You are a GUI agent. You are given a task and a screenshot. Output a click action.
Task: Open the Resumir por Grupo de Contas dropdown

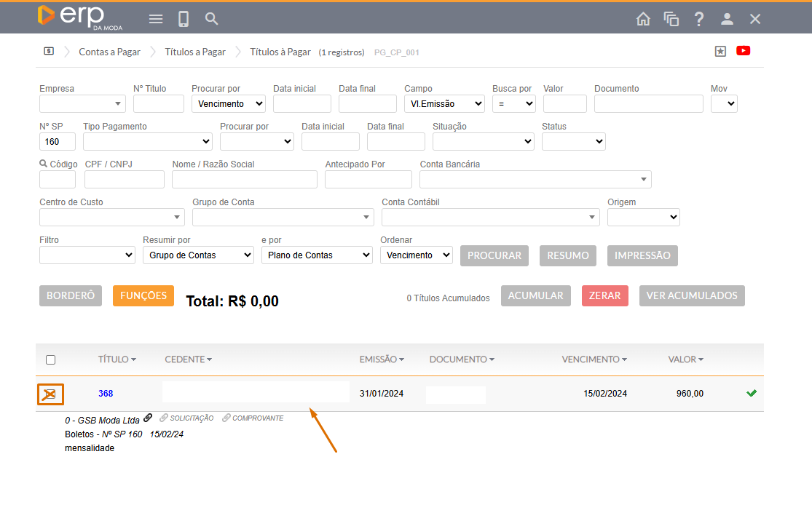point(198,255)
